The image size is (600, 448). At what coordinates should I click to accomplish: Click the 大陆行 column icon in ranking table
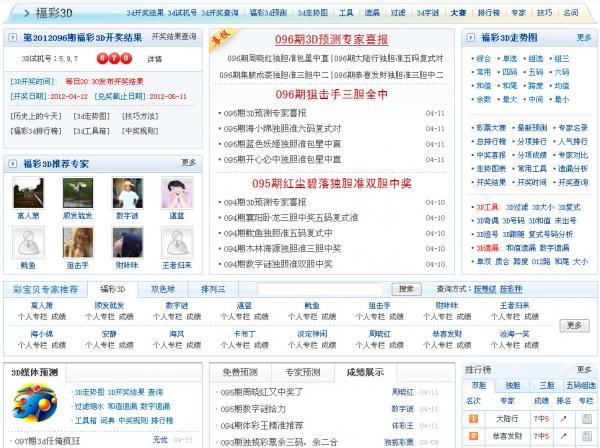(587, 419)
